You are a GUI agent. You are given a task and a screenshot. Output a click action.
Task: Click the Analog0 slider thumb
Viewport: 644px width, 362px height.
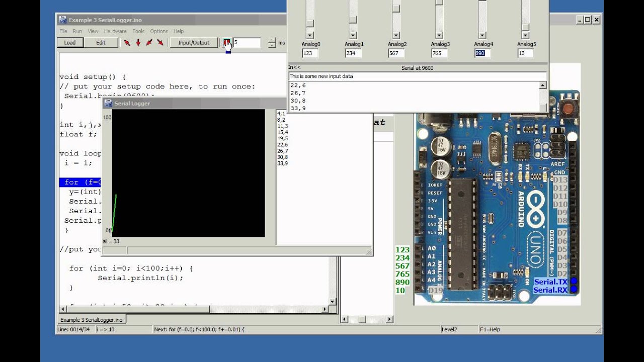[x=310, y=23]
